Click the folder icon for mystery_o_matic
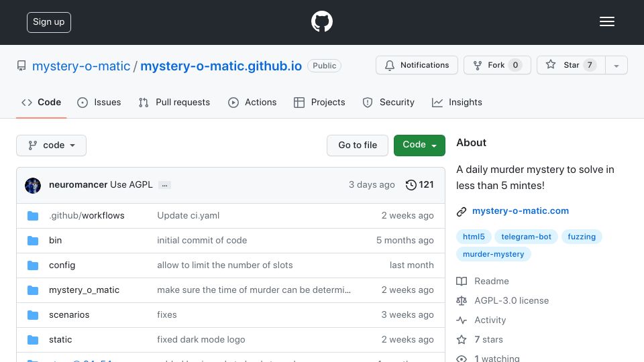Viewport: 644px width, 362px height. click(x=33, y=290)
